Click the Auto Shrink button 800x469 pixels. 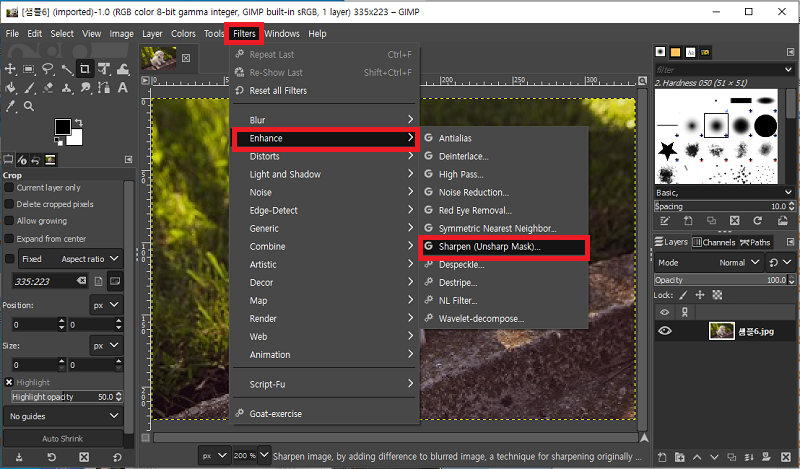coord(63,438)
